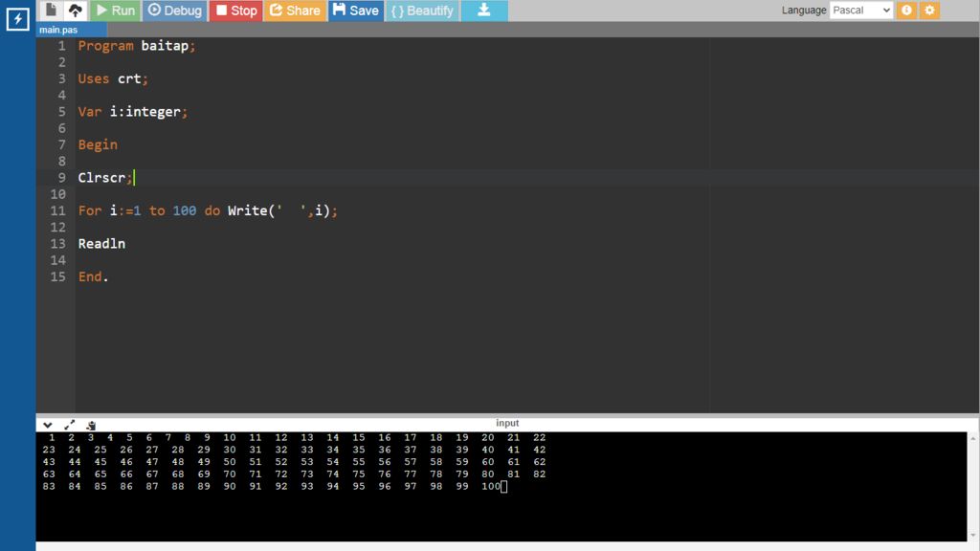Viewport: 980px width, 551px height.
Task: Open settings with the orange gear icon
Action: point(930,10)
